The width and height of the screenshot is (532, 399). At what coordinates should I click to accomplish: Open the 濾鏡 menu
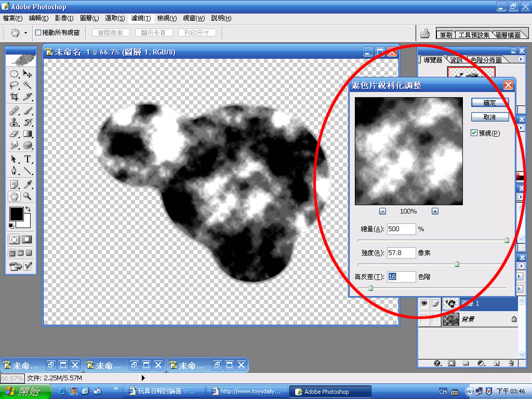tap(140, 18)
